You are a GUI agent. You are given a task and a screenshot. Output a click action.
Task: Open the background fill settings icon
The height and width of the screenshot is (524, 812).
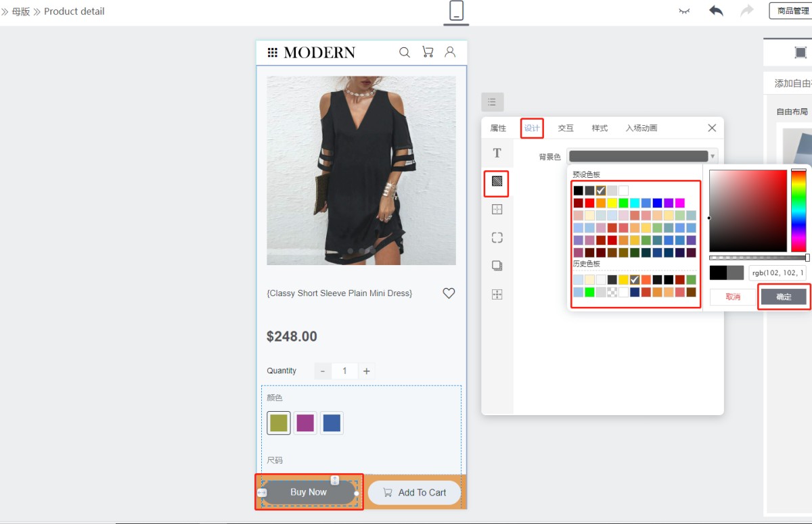(x=497, y=182)
